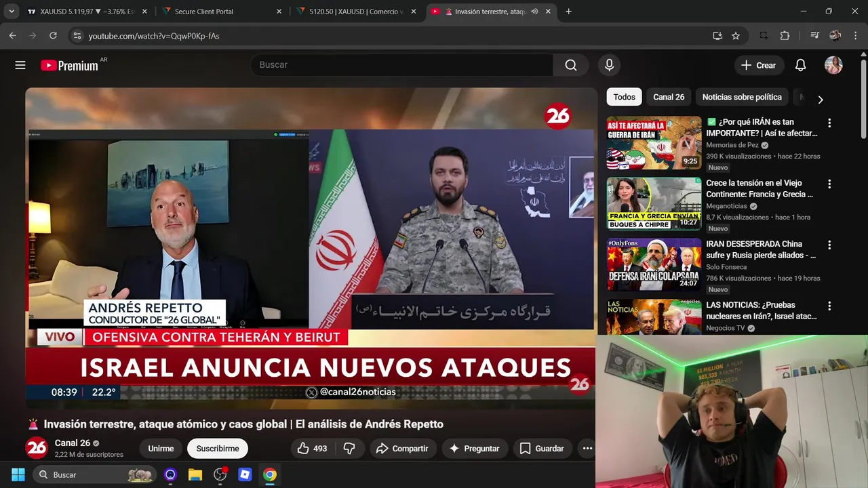The width and height of the screenshot is (868, 488).
Task: Click the YouTube search input field
Action: (401, 65)
